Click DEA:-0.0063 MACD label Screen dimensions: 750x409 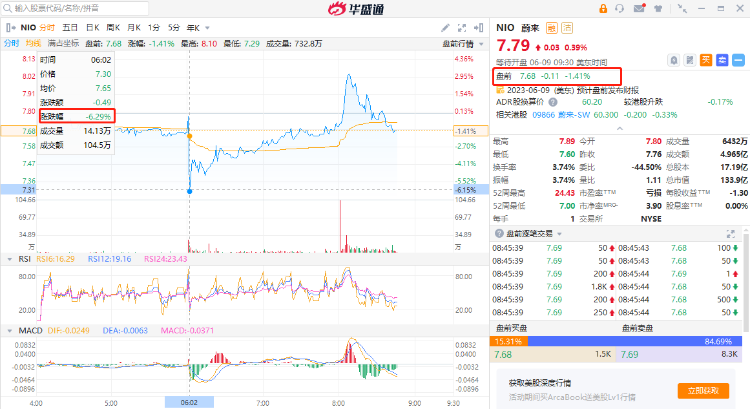coord(125,331)
